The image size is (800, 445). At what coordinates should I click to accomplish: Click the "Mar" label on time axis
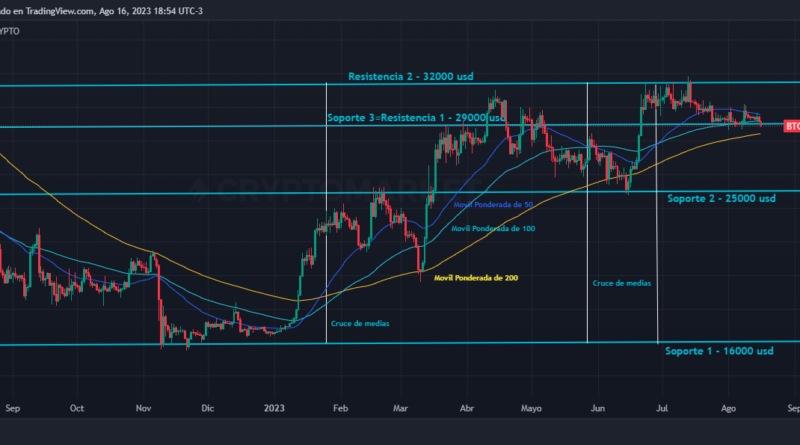[x=401, y=408]
